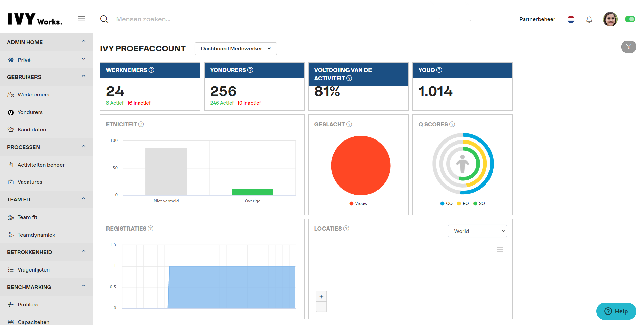Toggle the CQ legend series
The image size is (644, 325).
[x=446, y=203]
